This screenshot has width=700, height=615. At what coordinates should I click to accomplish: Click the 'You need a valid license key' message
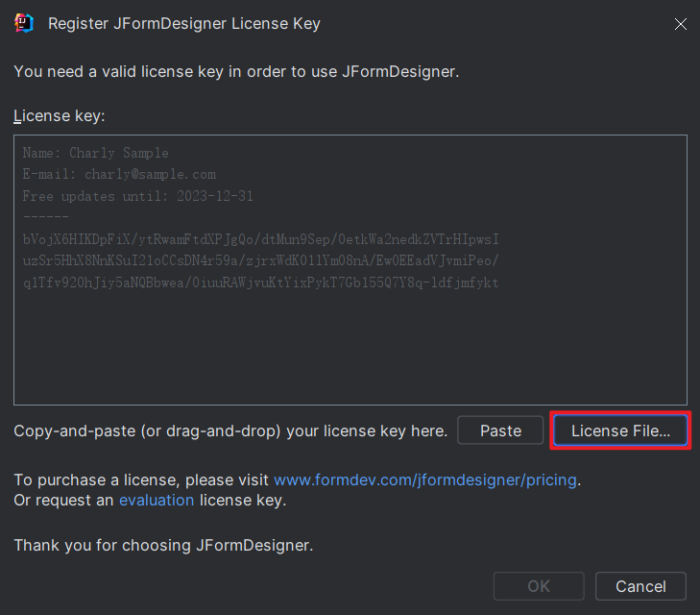tap(236, 71)
